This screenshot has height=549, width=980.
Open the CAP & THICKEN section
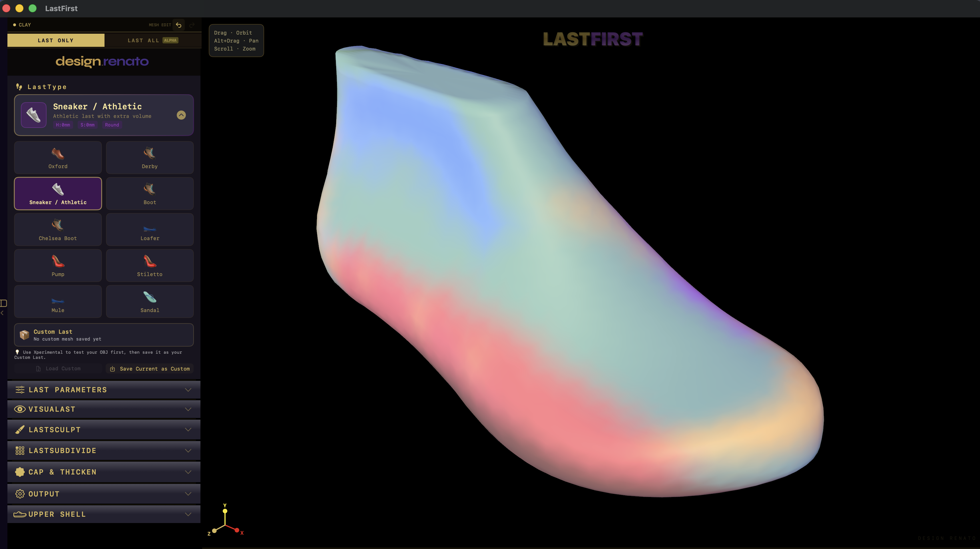pos(103,472)
